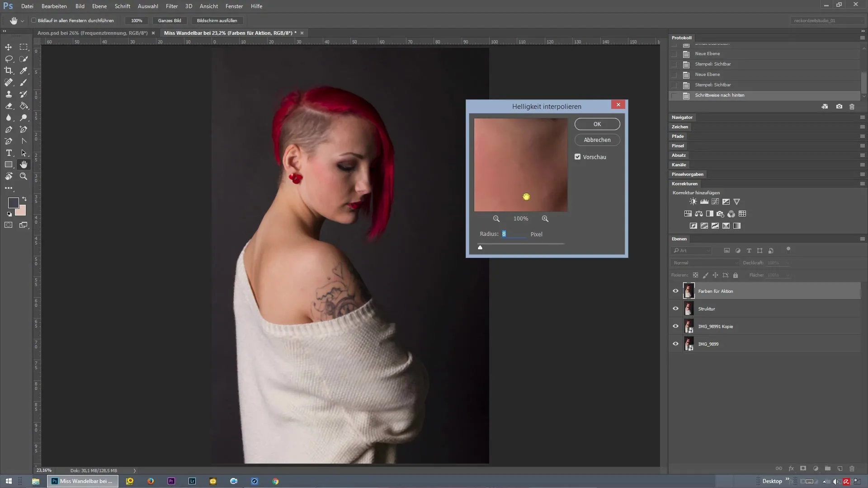Screen dimensions: 868x488
Task: Click the Radius value input field
Action: click(x=514, y=234)
